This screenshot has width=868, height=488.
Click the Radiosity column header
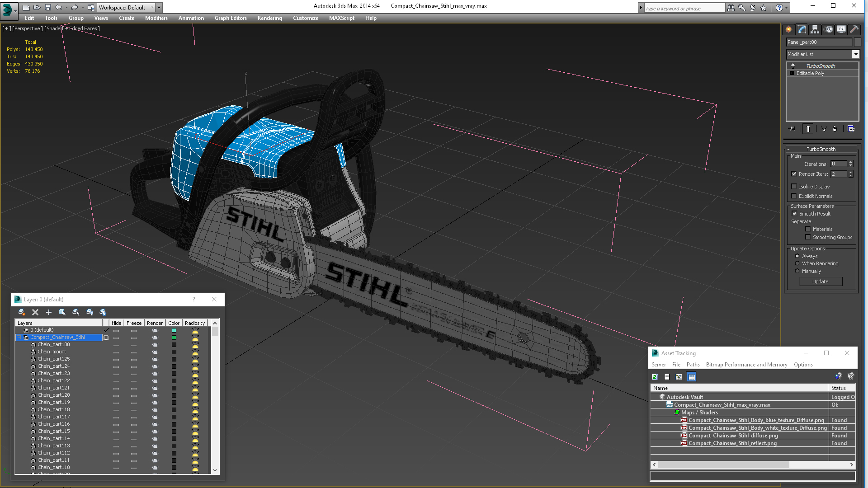pyautogui.click(x=195, y=323)
